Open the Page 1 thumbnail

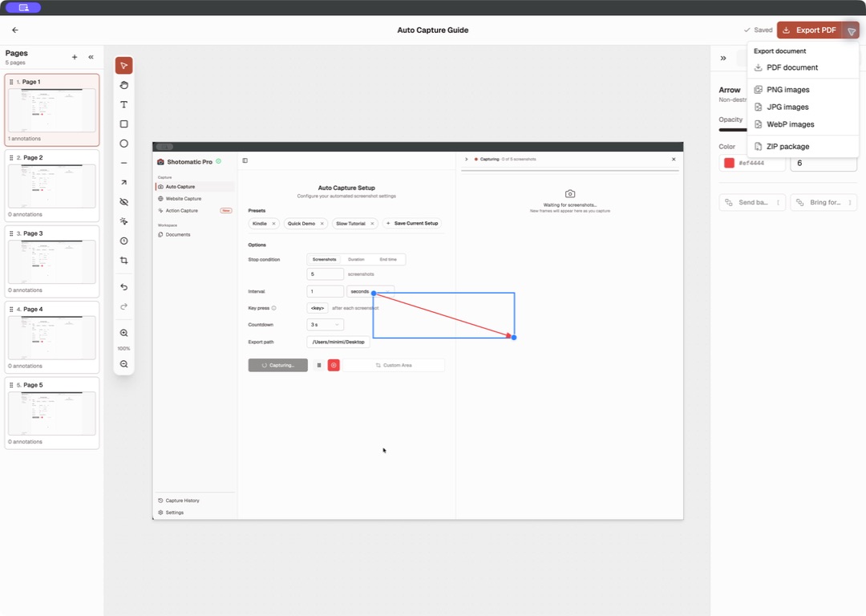(52, 110)
